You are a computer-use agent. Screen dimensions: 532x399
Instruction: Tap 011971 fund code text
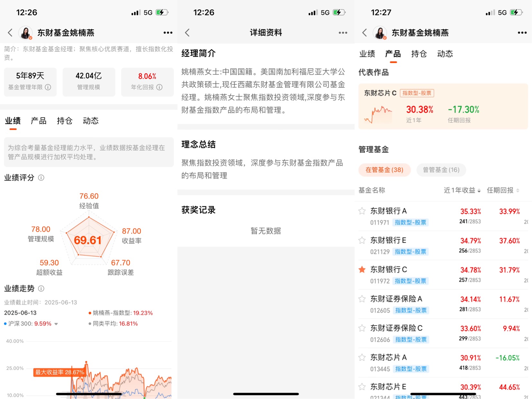[x=380, y=222]
